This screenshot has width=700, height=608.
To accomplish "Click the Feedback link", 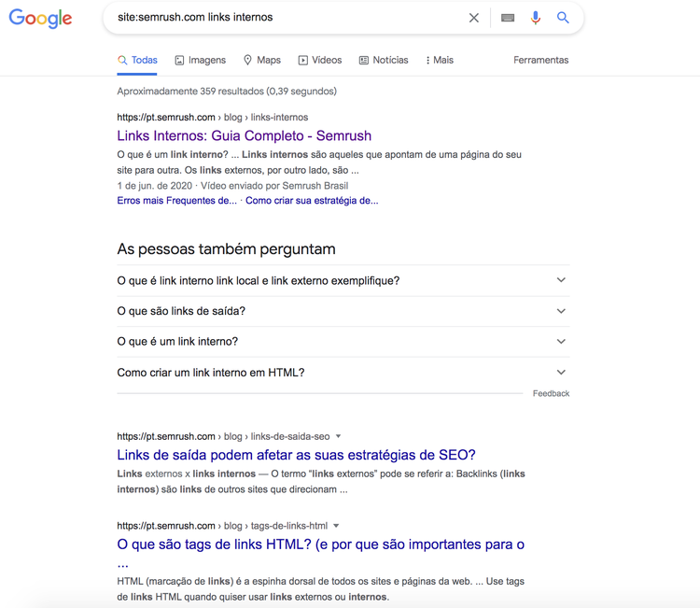I will click(551, 393).
